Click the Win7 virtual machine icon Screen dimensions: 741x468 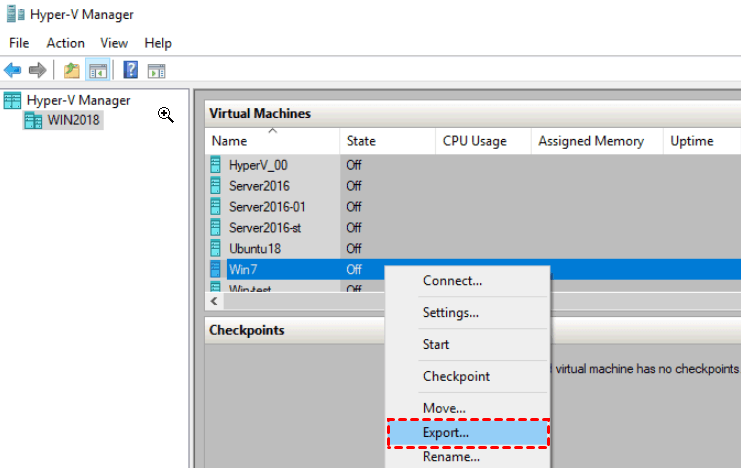click(215, 269)
